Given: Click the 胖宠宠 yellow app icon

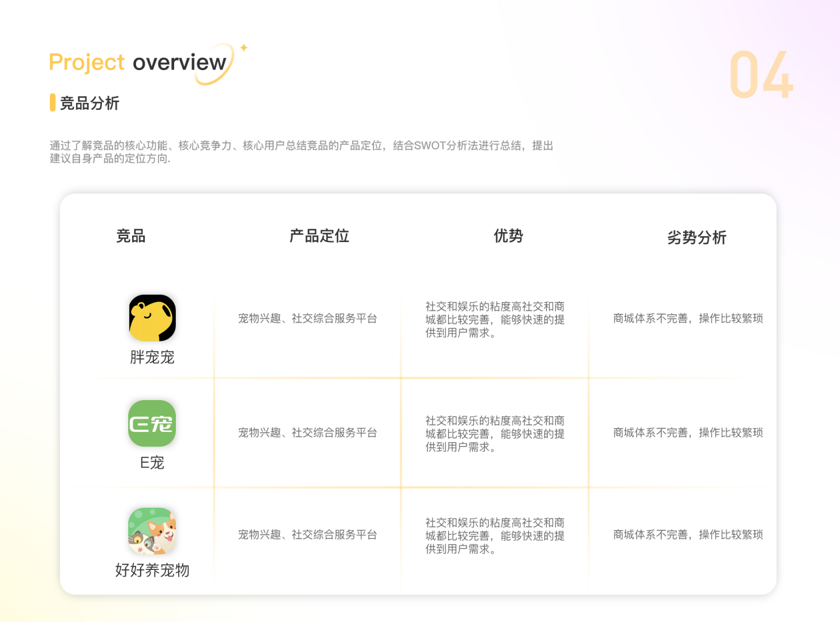Looking at the screenshot, I should click(x=152, y=318).
